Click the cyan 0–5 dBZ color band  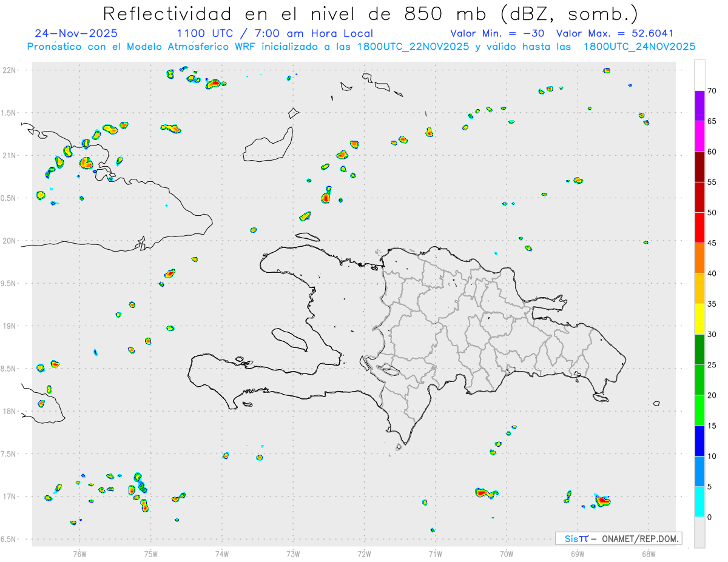tap(699, 502)
